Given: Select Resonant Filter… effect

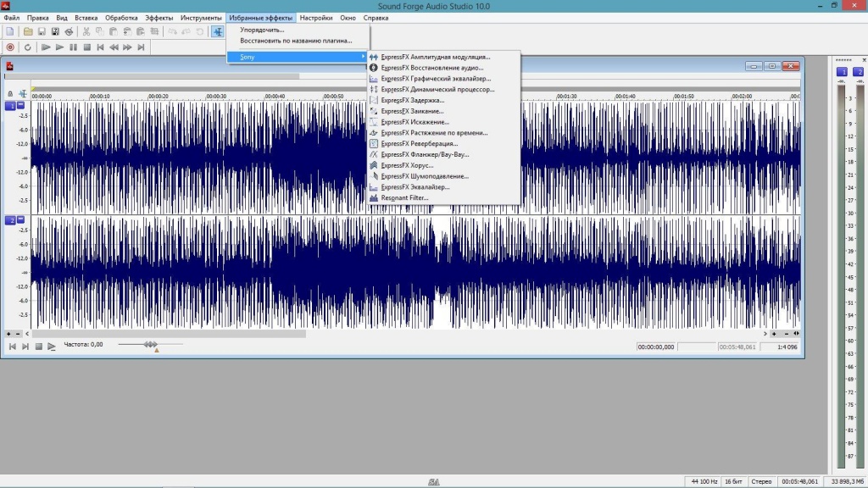Looking at the screenshot, I should pyautogui.click(x=443, y=197).
